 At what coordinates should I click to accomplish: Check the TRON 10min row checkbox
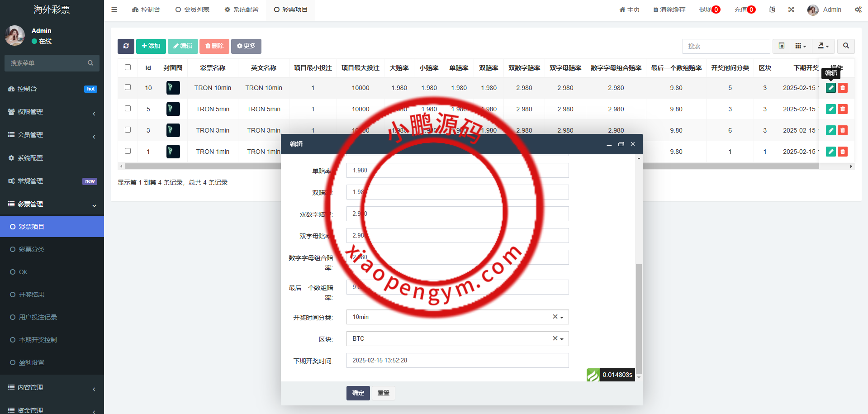(x=128, y=87)
